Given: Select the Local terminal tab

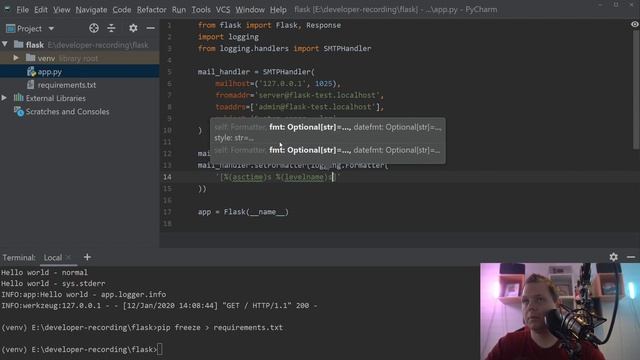Looking at the screenshot, I should click(53, 258).
